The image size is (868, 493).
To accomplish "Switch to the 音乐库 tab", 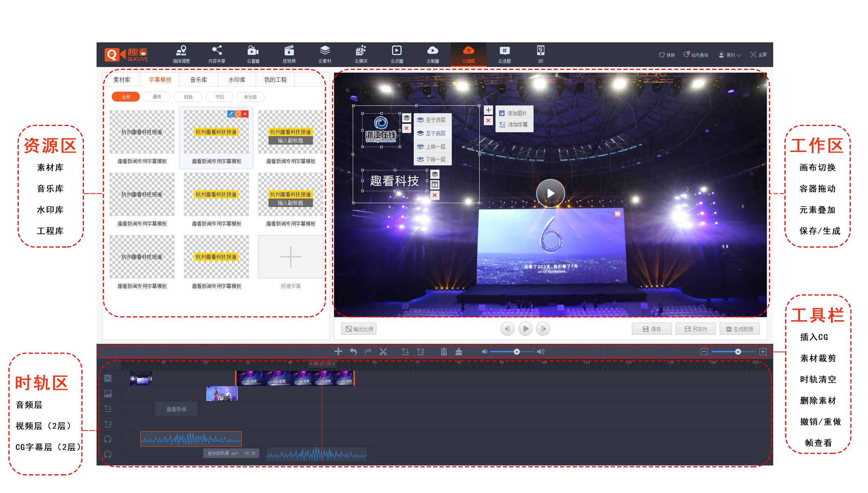I will 198,80.
